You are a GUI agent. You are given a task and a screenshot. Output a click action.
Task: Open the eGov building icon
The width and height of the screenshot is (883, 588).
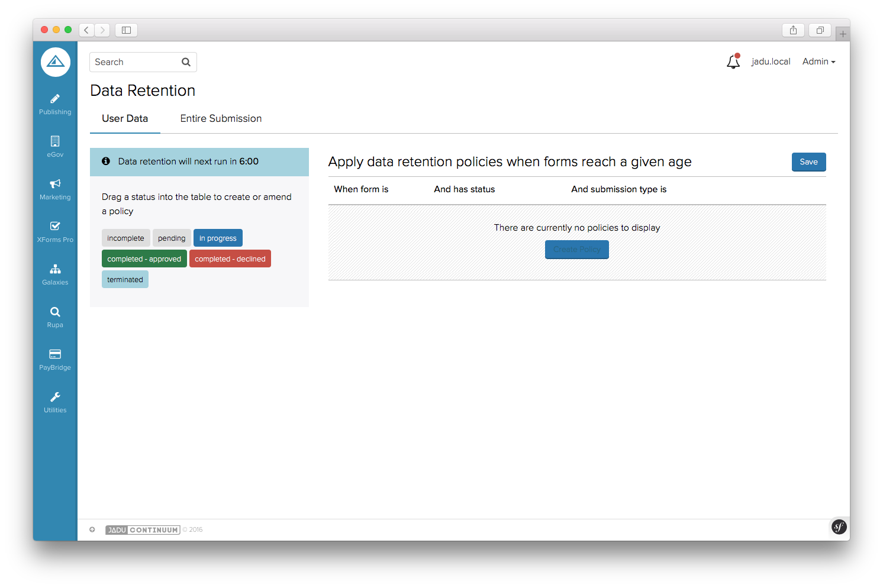pyautogui.click(x=55, y=141)
